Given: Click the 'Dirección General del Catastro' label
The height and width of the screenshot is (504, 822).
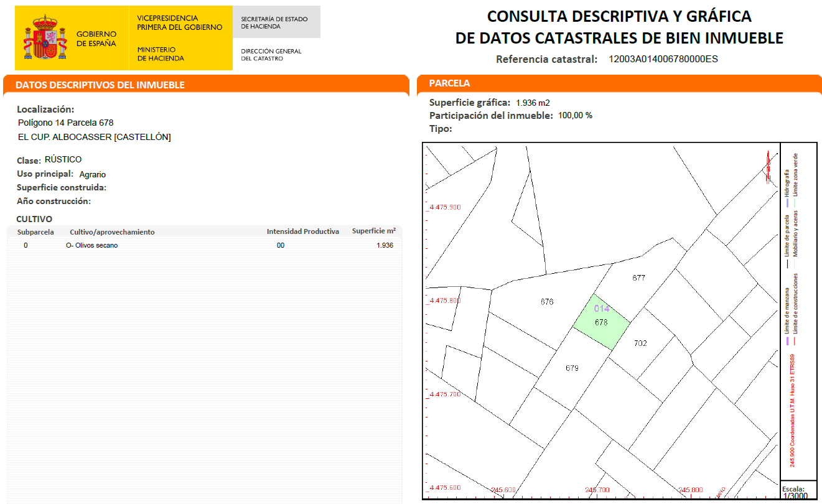Looking at the screenshot, I should point(271,55).
